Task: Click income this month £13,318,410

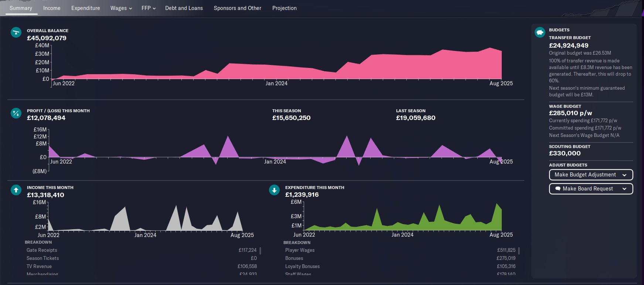Action: 45,195
